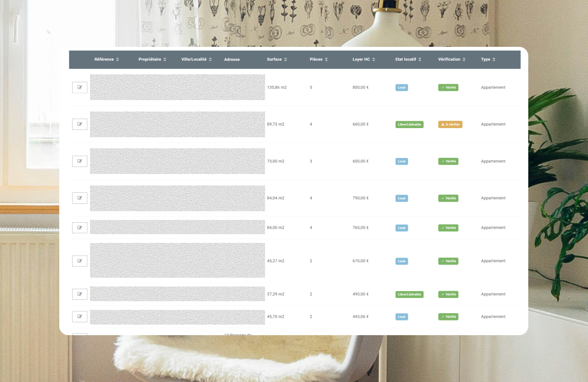Click the 490,00 € rent value
Image resolution: width=588 pixels, height=382 pixels.
[x=361, y=294]
